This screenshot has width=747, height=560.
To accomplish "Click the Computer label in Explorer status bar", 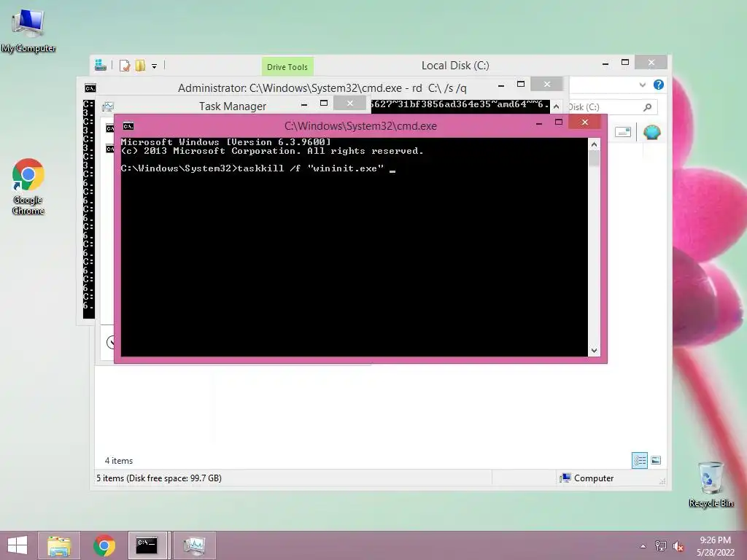I will (594, 478).
